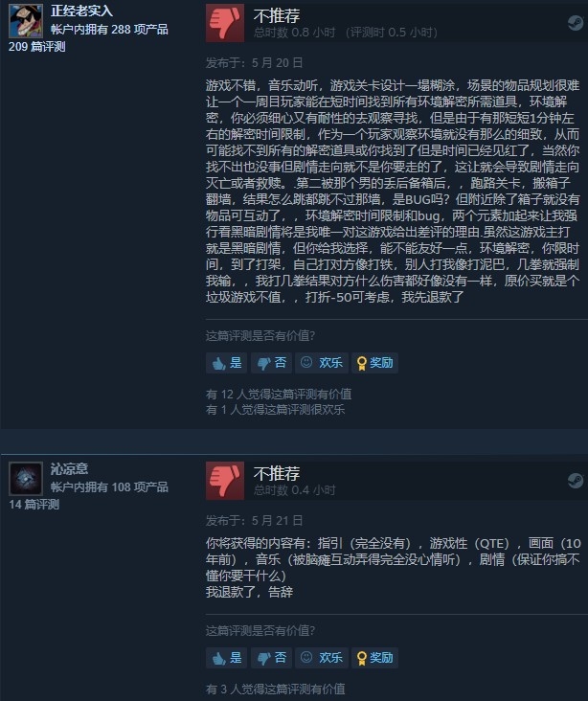
Task: Open 帐户内拥有 288 项产品 link
Action: [x=109, y=30]
